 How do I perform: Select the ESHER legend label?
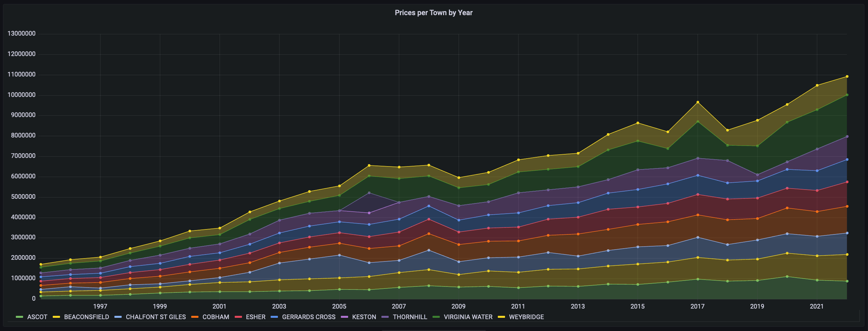255,317
